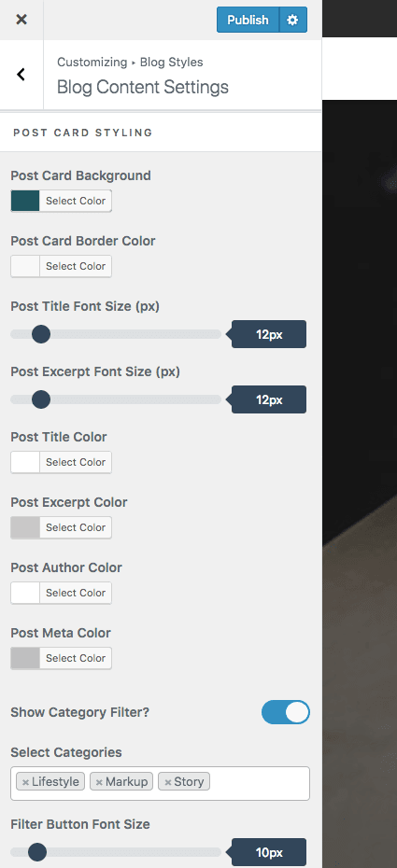Remove the Markup category tag
This screenshot has height=868, width=397.
[x=99, y=782]
